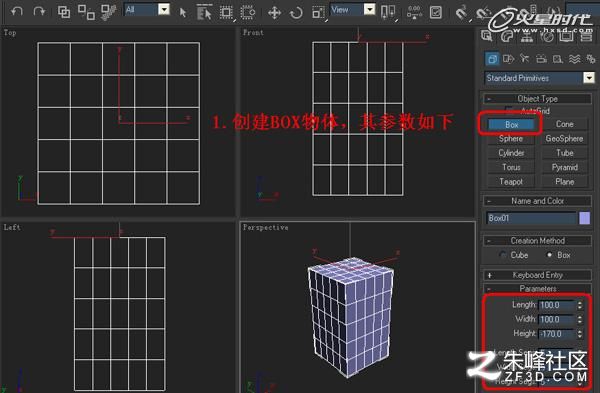600x393 pixels.
Task: Toggle the Window/Crossing selection icon
Action: tap(248, 12)
